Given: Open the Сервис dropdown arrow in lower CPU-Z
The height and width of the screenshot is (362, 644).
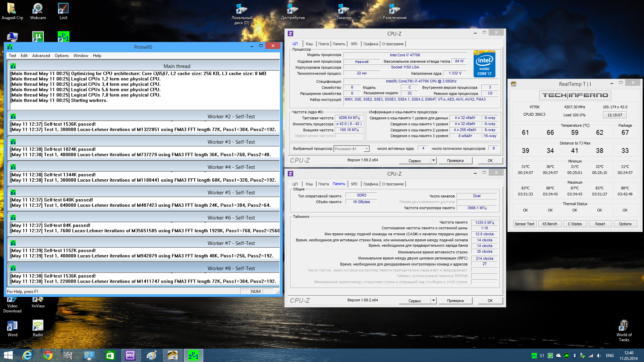Looking at the screenshot, I should point(433,301).
